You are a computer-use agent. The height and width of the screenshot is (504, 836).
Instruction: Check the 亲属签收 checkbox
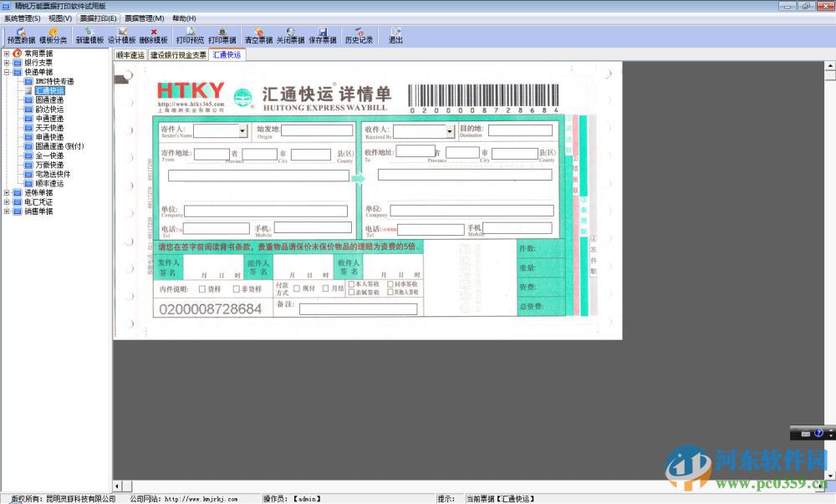351,293
